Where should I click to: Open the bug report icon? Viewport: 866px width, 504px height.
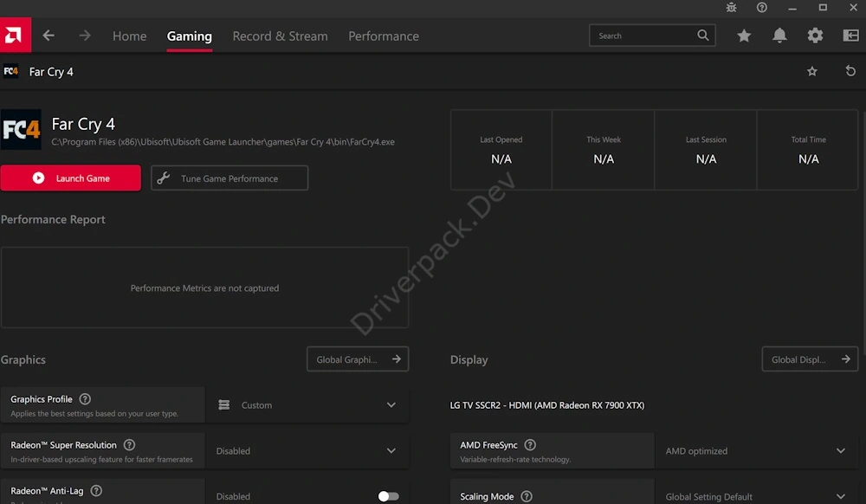click(x=731, y=7)
